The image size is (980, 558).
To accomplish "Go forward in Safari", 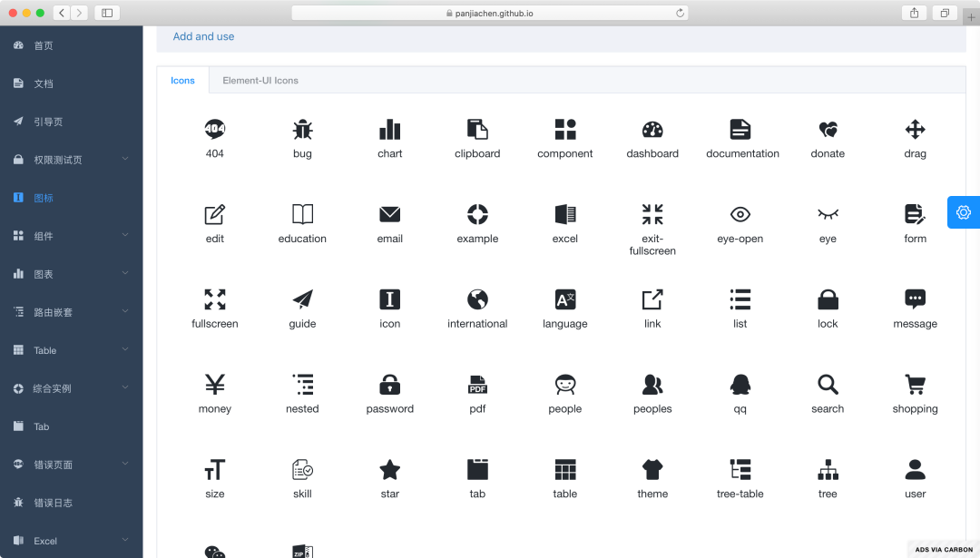I will 79,13.
